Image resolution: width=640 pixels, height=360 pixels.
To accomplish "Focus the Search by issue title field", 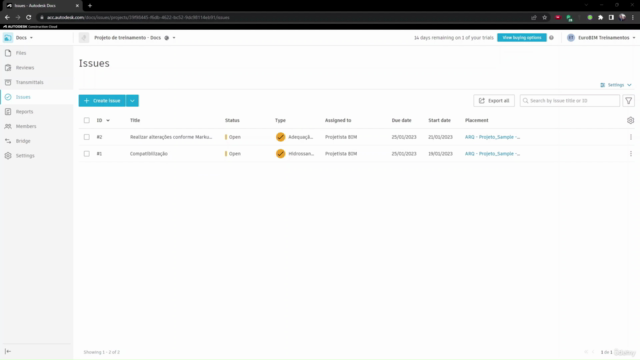I will pyautogui.click(x=569, y=101).
